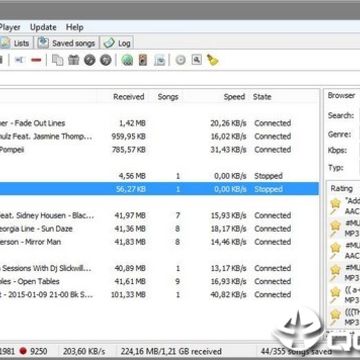Image resolution: width=360 pixels, height=360 pixels.
Task: Click the star beside the "Add AAC entry
Action: pyautogui.click(x=335, y=203)
